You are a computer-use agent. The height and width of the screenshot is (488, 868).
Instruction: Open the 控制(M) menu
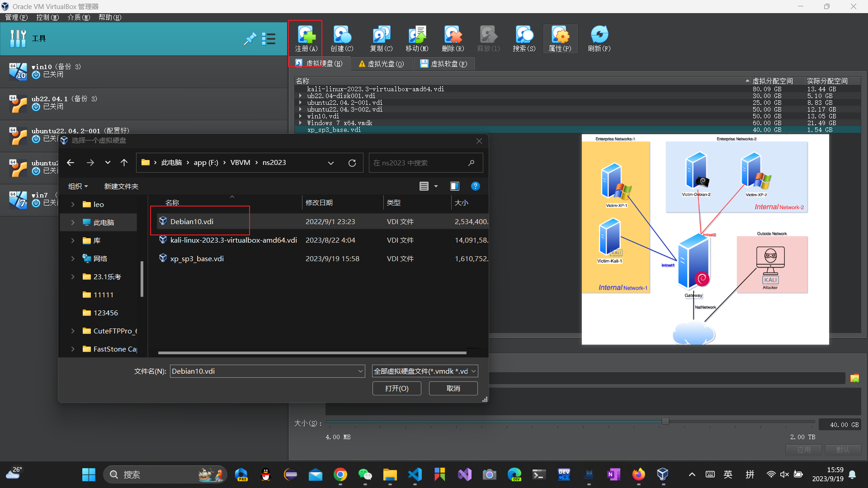coord(47,17)
